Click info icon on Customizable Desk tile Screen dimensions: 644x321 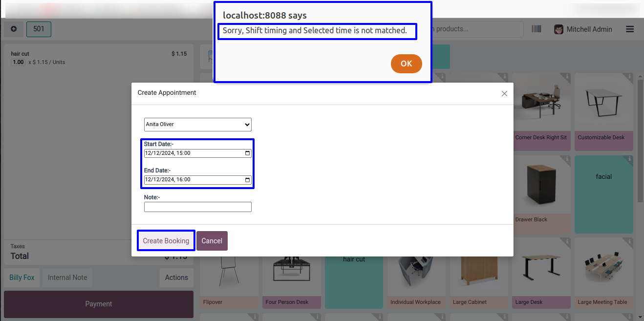(x=629, y=77)
